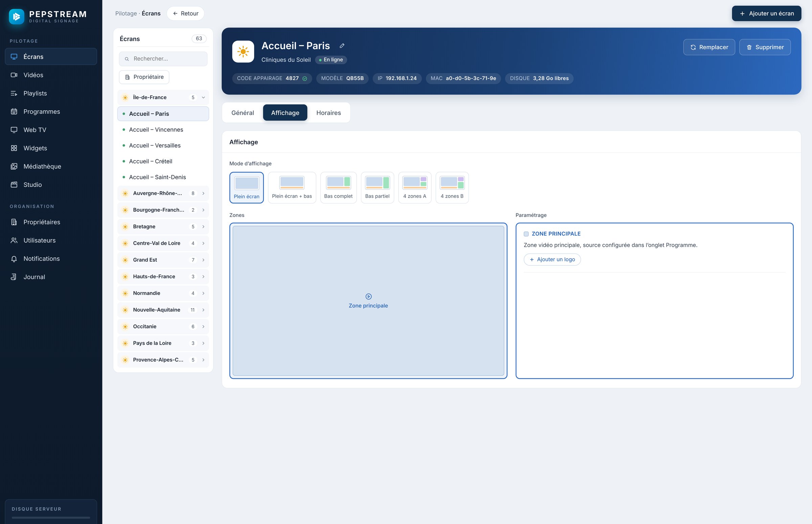Select Plein écran + bas display mode
Viewport: 812px width, 524px height.
coord(292,188)
